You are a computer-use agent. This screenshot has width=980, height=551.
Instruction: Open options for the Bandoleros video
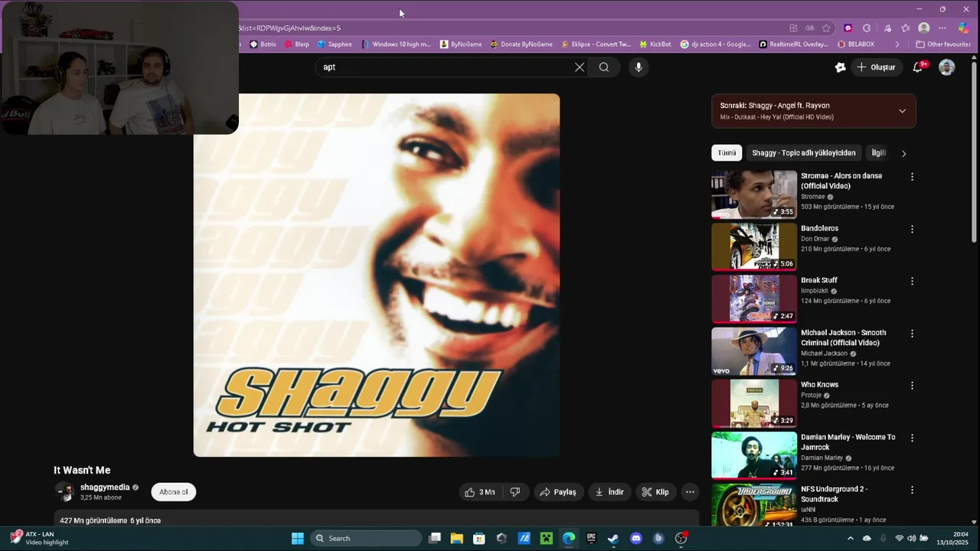pos(912,229)
